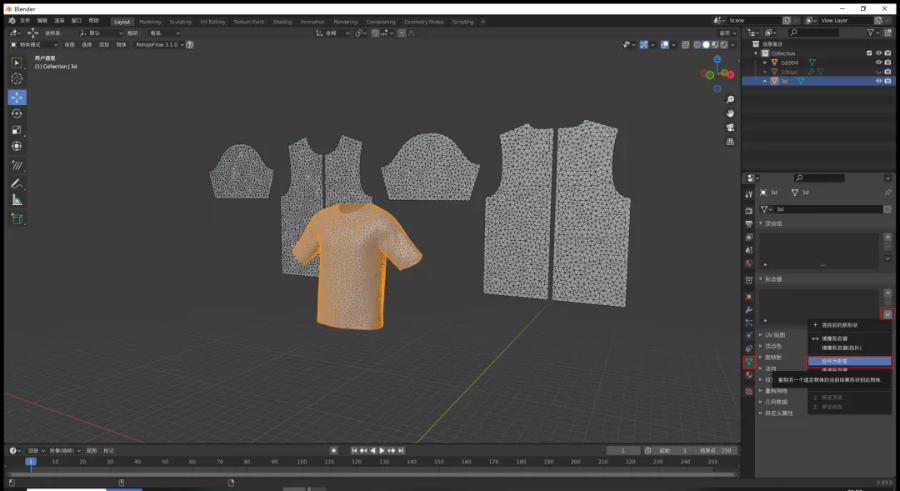This screenshot has width=900, height=491.
Task: Open the shape key specials dropdown arrow
Action: tap(886, 314)
